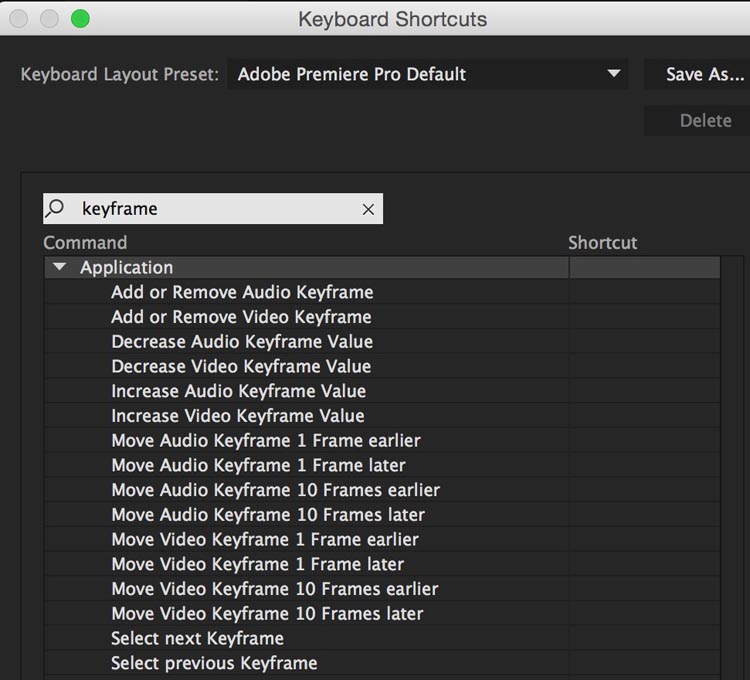Click the Command column header
The width and height of the screenshot is (750, 680).
[85, 243]
